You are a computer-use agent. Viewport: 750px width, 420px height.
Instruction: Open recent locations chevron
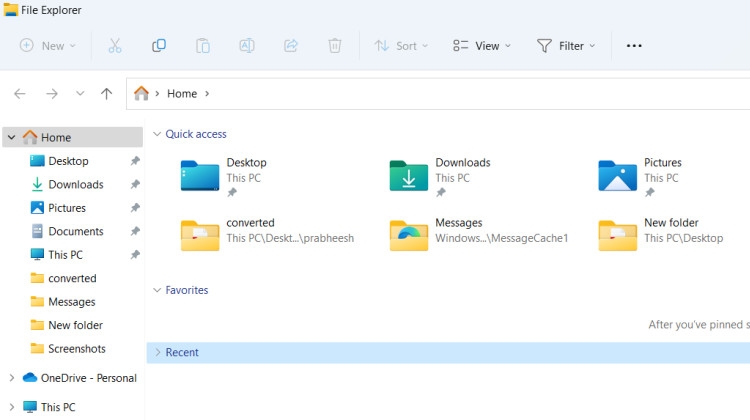[x=80, y=93]
